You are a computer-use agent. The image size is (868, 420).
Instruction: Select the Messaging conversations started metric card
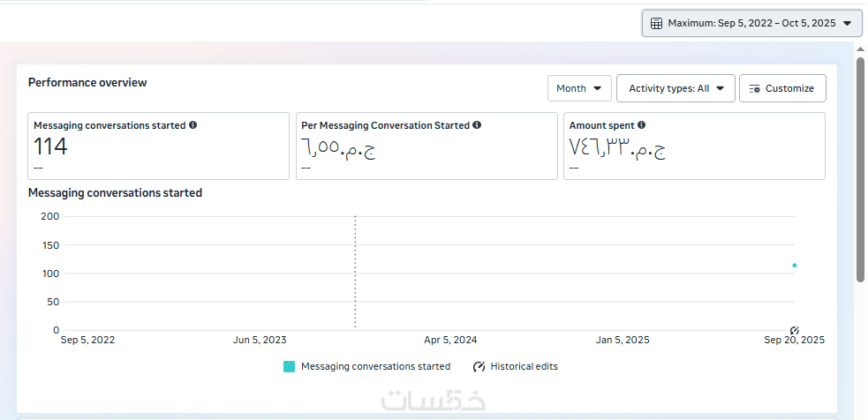point(159,146)
